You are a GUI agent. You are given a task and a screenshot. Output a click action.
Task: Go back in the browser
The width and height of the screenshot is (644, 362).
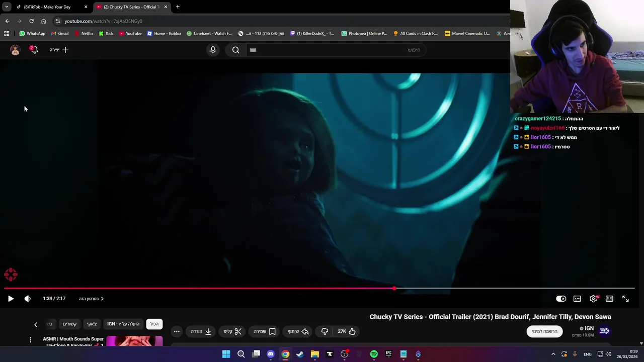(x=7, y=21)
